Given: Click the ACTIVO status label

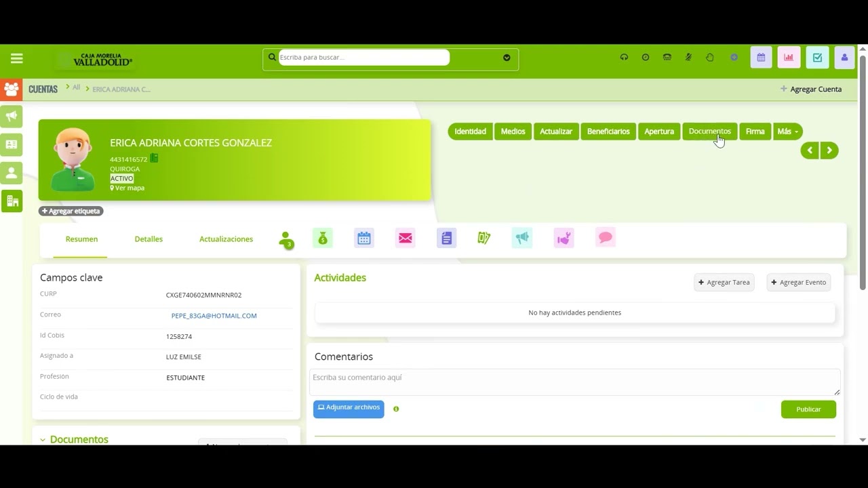Looking at the screenshot, I should 122,179.
